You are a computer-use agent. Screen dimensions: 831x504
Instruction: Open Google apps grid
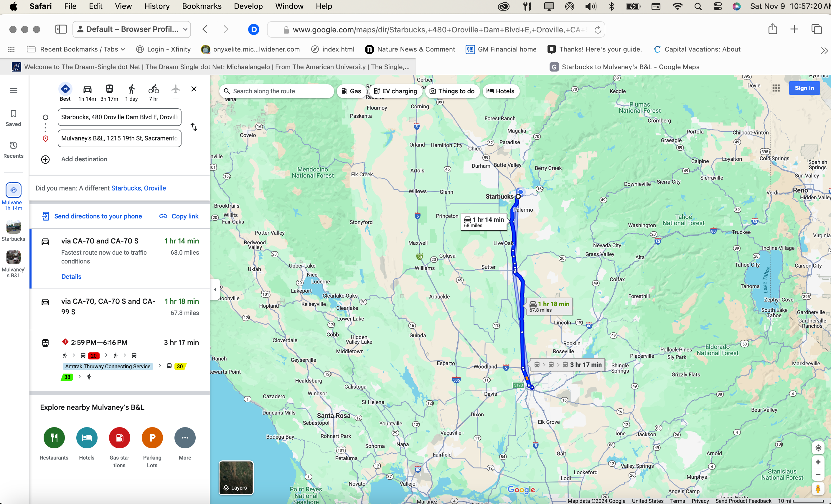776,88
